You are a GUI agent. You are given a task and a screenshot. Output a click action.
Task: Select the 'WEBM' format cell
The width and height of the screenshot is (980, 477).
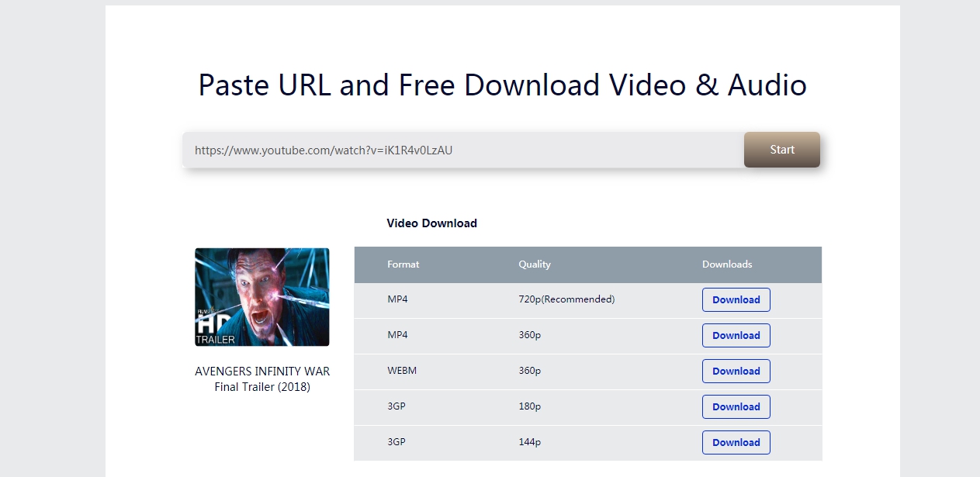tap(402, 371)
